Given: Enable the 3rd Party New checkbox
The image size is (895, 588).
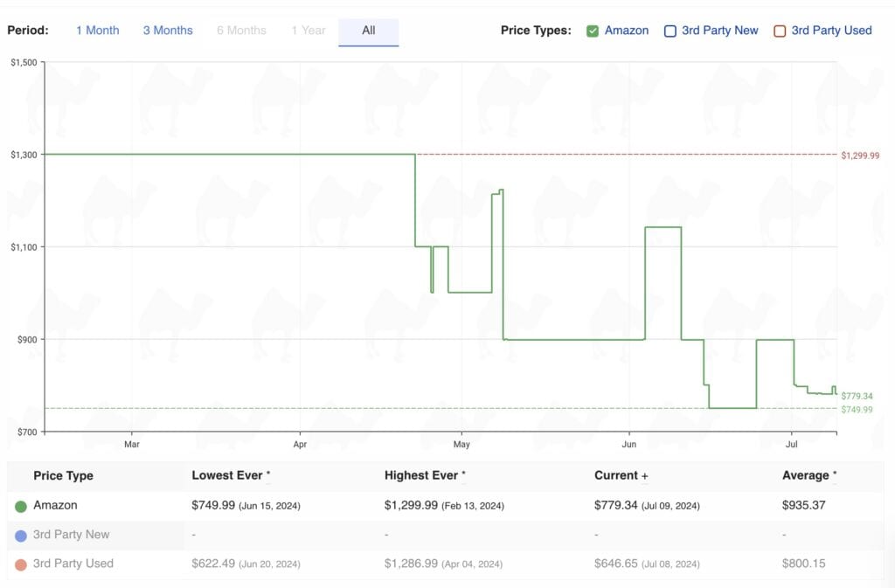Looking at the screenshot, I should [x=670, y=31].
